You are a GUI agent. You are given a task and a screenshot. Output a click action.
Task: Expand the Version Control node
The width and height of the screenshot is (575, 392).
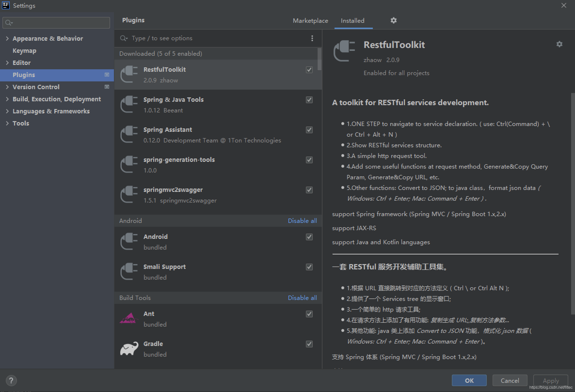click(7, 87)
